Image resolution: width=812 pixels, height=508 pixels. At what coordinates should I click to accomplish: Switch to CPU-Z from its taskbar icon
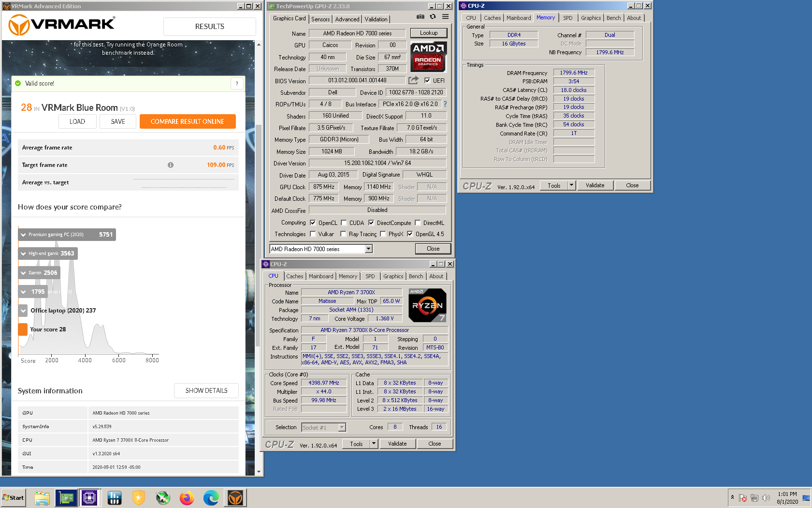(x=89, y=498)
